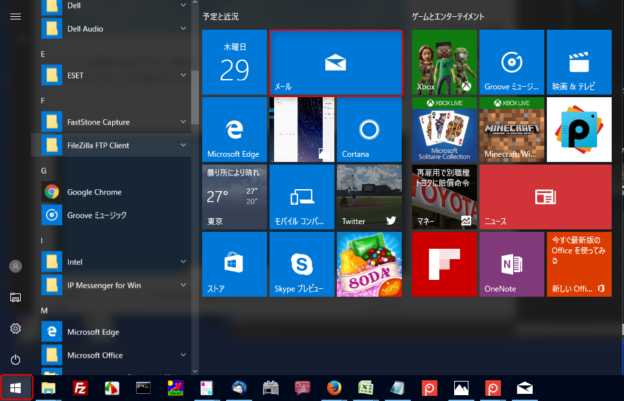The width and height of the screenshot is (624, 401).
Task: Launch the Skype プレビュー tile
Action: coord(302,265)
